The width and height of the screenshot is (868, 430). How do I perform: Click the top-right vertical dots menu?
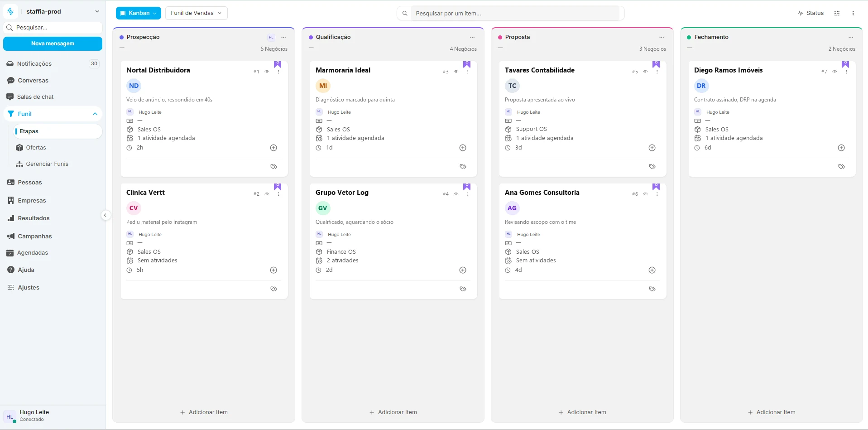click(x=853, y=13)
